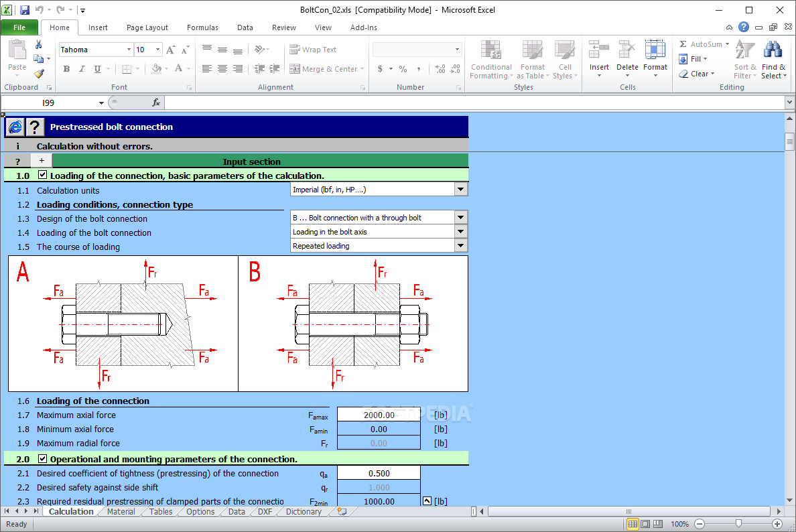Open Format as Table gallery

[x=533, y=60]
